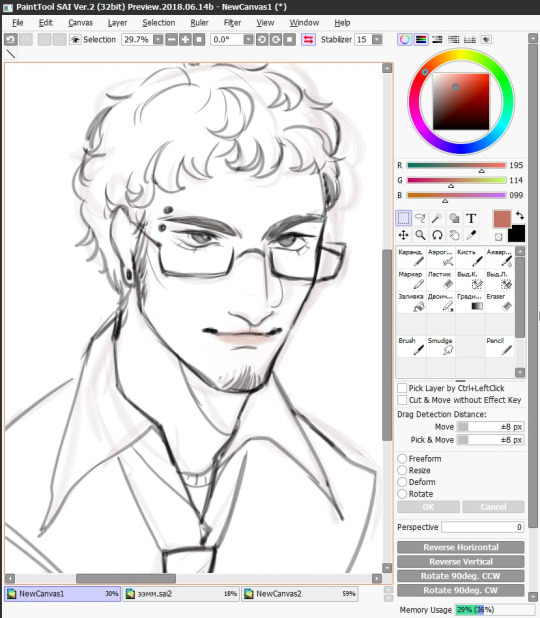Select the rectangular Selection tool
The height and width of the screenshot is (618, 540).
pyautogui.click(x=403, y=218)
